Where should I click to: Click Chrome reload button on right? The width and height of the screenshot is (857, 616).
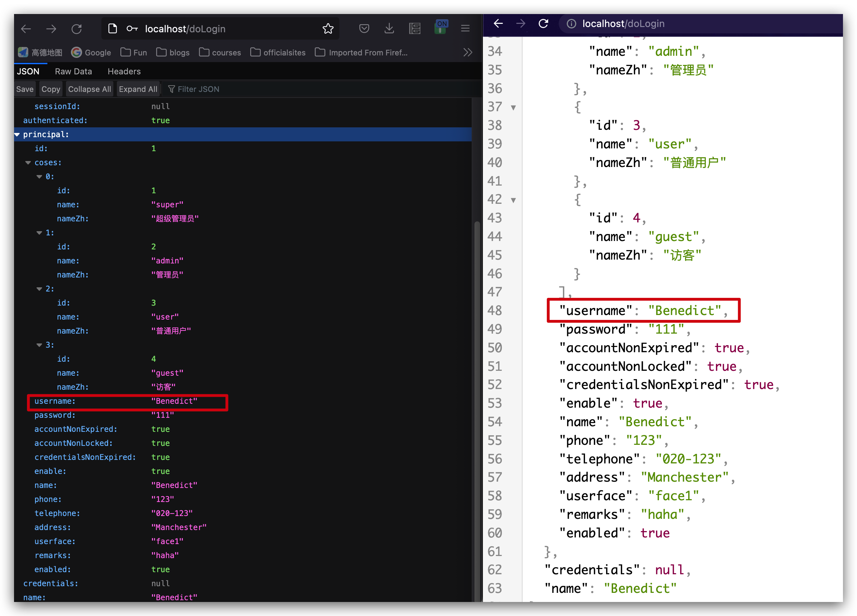point(543,24)
